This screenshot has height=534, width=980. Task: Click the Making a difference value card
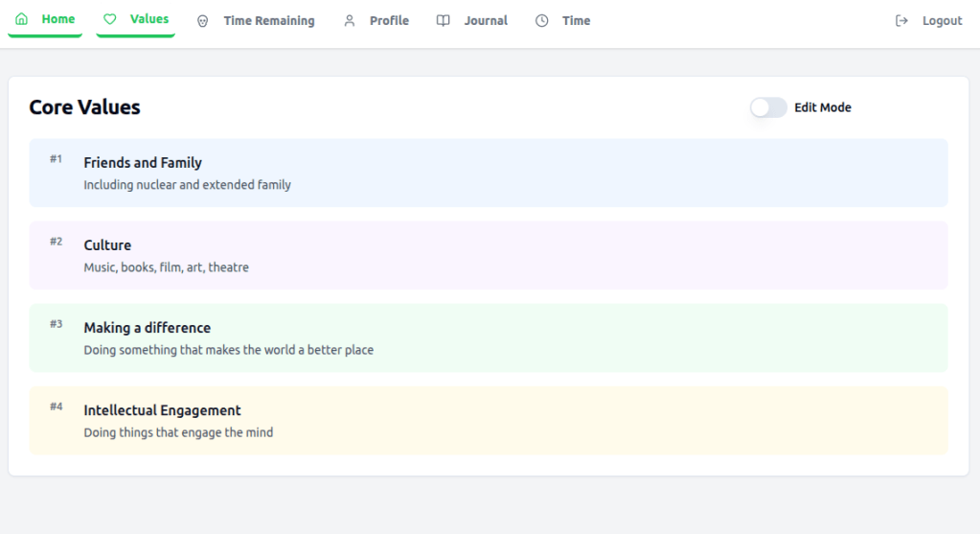(x=489, y=337)
